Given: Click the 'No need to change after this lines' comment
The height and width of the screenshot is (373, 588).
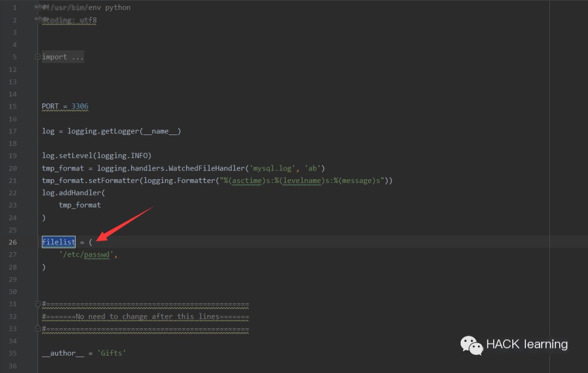Looking at the screenshot, I should click(x=148, y=316).
